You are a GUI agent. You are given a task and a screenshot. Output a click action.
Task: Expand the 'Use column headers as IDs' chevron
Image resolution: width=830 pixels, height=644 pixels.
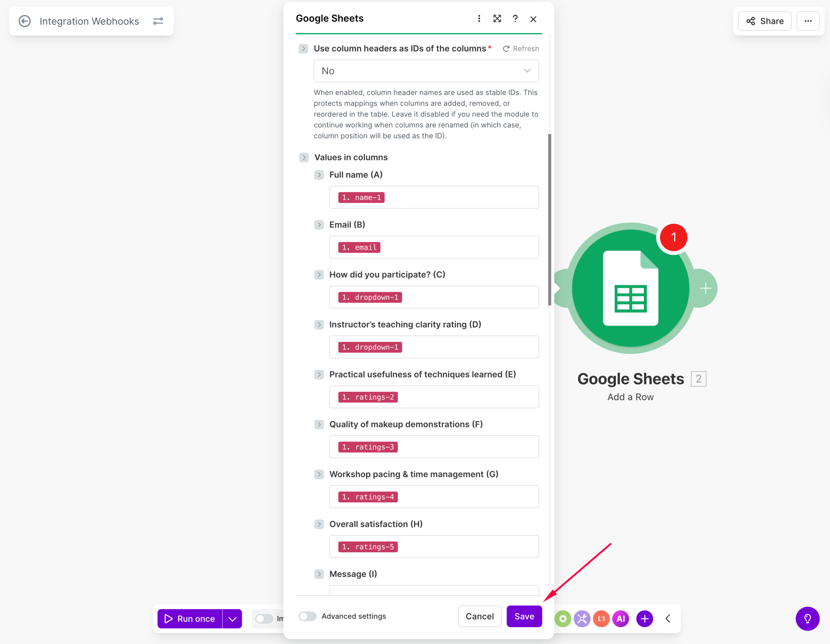303,49
